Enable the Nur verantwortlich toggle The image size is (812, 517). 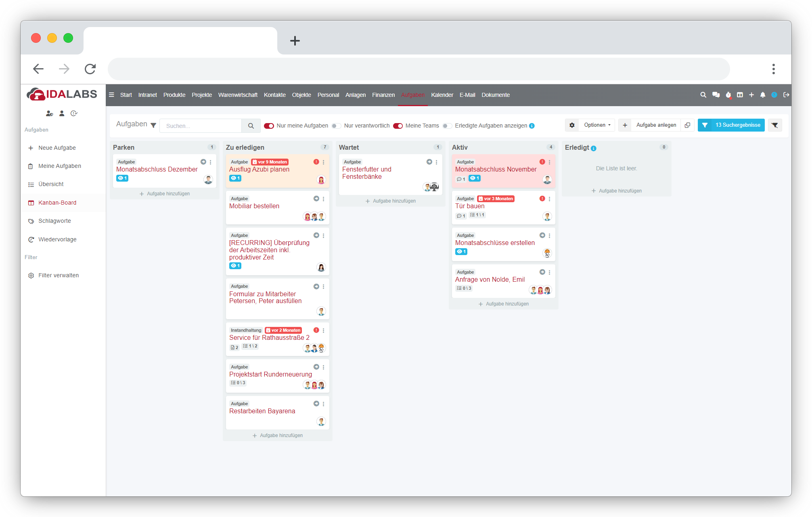point(336,126)
